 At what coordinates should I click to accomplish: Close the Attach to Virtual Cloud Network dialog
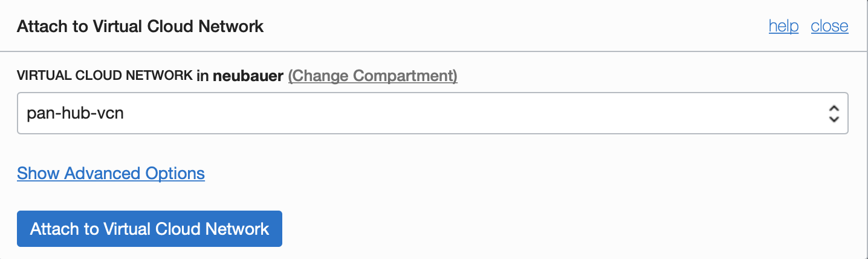coord(829,27)
